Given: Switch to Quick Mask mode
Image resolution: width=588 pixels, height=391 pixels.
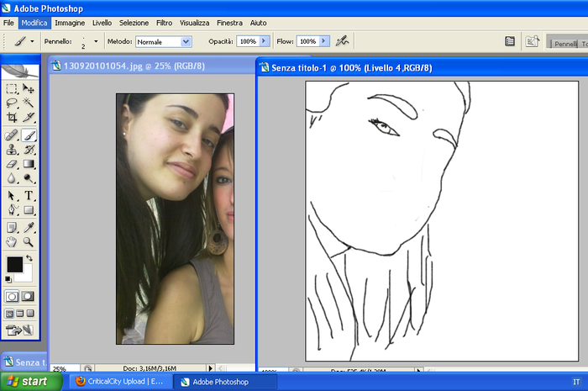Looking at the screenshot, I should 28,296.
